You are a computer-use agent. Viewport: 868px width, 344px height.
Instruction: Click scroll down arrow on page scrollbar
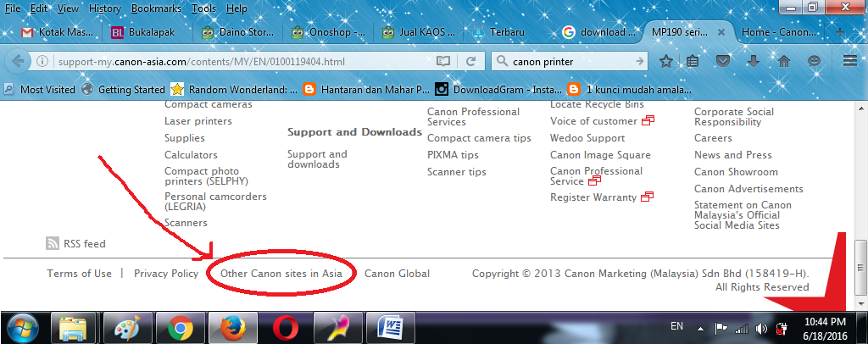(861, 303)
